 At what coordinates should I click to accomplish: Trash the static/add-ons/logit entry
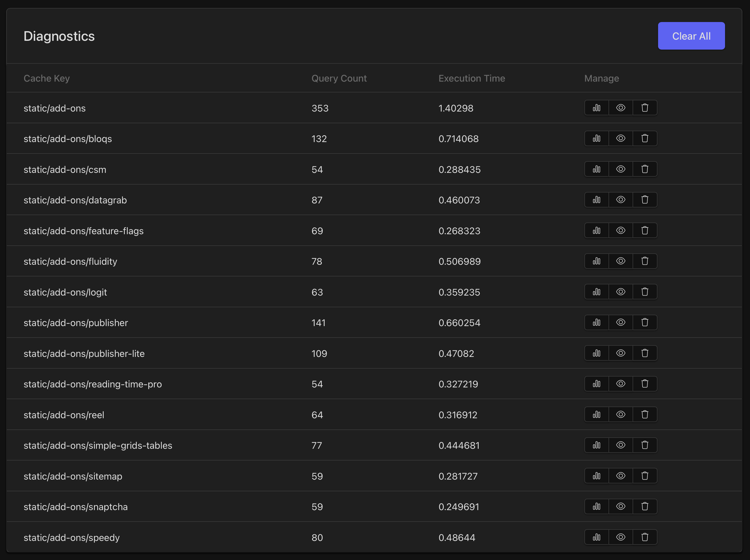645,292
